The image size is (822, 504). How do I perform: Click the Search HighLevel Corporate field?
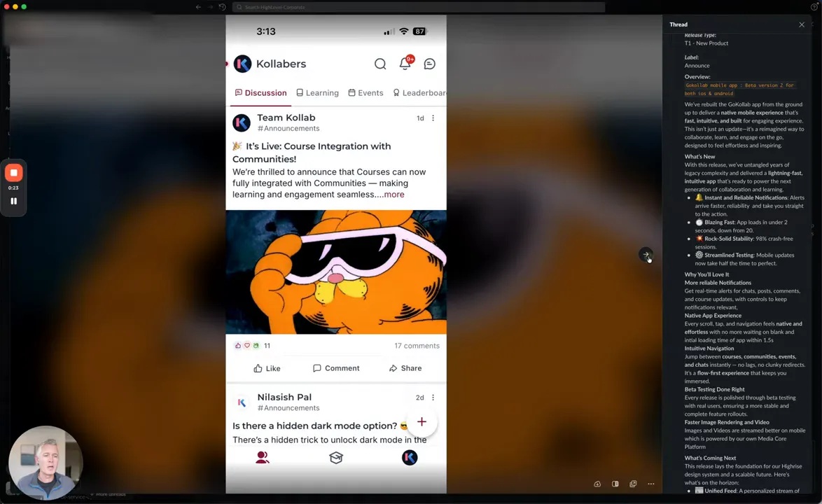418,7
